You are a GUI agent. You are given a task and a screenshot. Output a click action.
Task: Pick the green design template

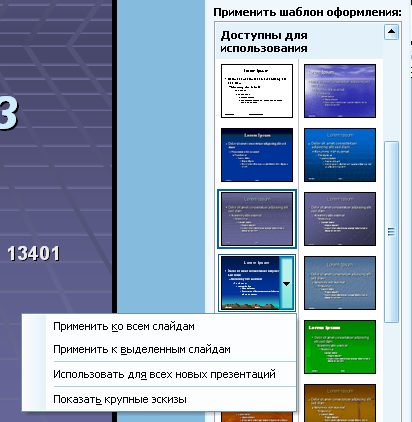[340, 347]
